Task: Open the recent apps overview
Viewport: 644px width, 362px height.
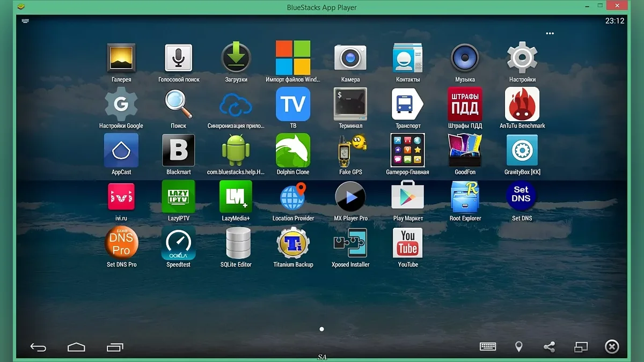Action: click(x=115, y=347)
